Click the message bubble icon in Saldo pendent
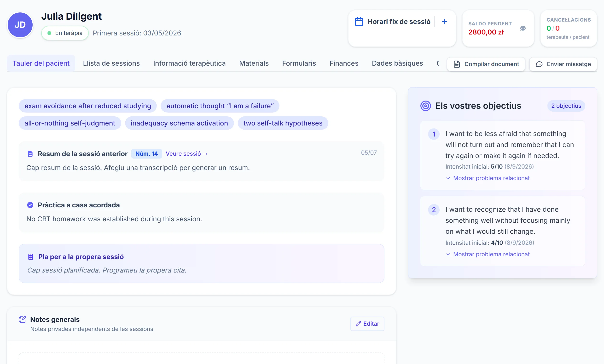Image resolution: width=604 pixels, height=364 pixels. tap(523, 28)
